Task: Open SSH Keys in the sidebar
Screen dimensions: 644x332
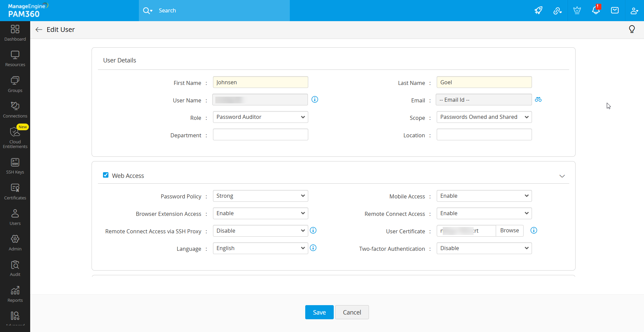Action: point(15,166)
